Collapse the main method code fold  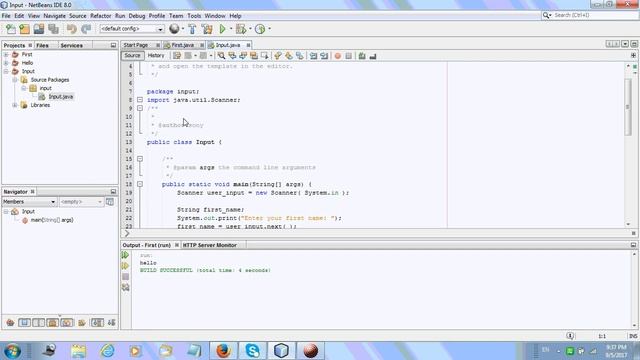(140, 184)
